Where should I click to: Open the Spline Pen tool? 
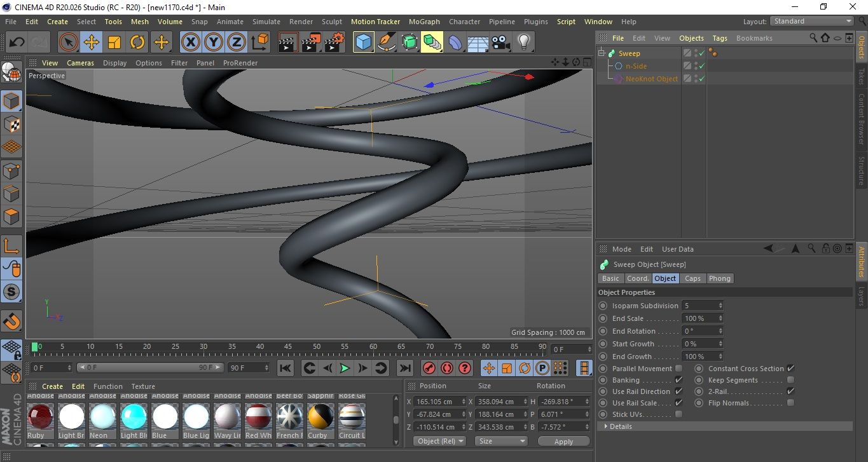click(387, 43)
